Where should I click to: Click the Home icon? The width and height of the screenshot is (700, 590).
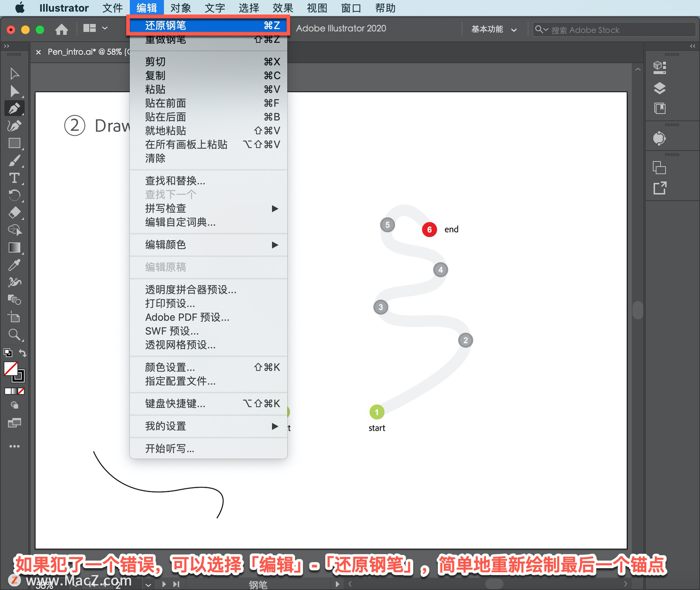coord(61,29)
